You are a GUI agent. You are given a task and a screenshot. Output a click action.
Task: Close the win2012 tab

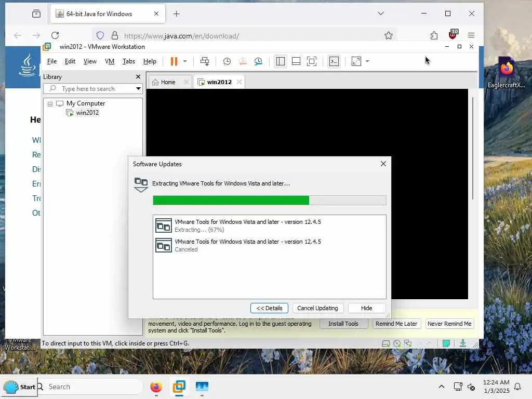pyautogui.click(x=239, y=82)
